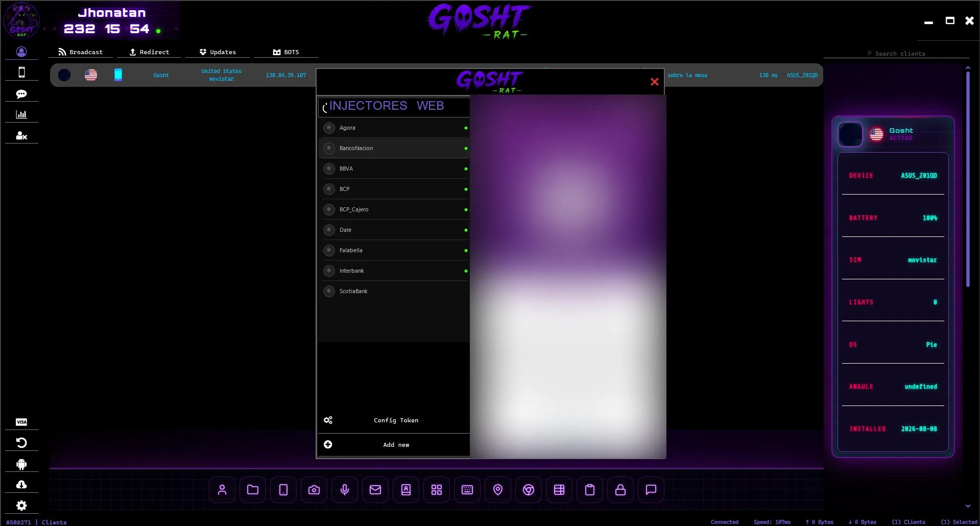Click the table icon in bottom toolbar
This screenshot has height=526, width=980.
(559, 490)
